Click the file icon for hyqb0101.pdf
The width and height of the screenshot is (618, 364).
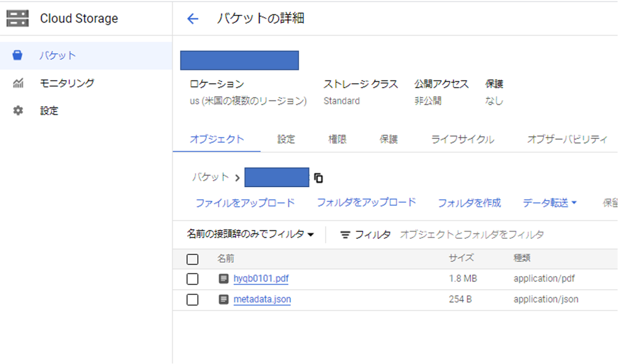[224, 279]
